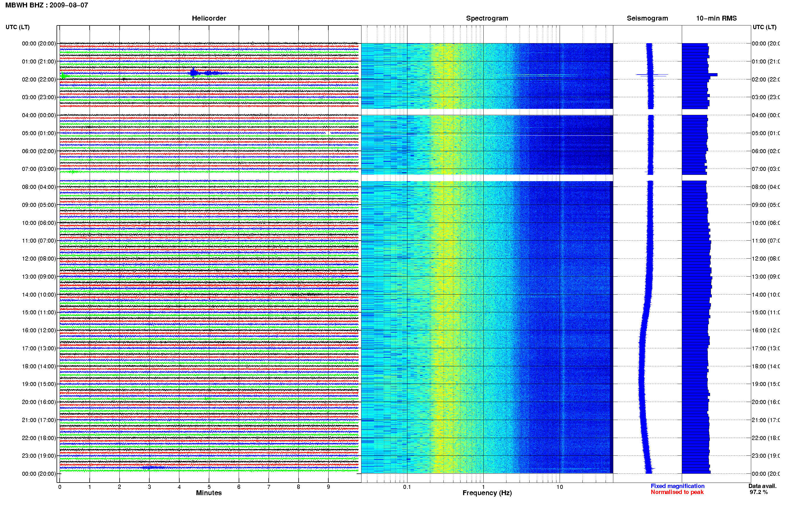
Task: Click the horizontal spike in the Seismogram panel
Action: tap(652, 75)
